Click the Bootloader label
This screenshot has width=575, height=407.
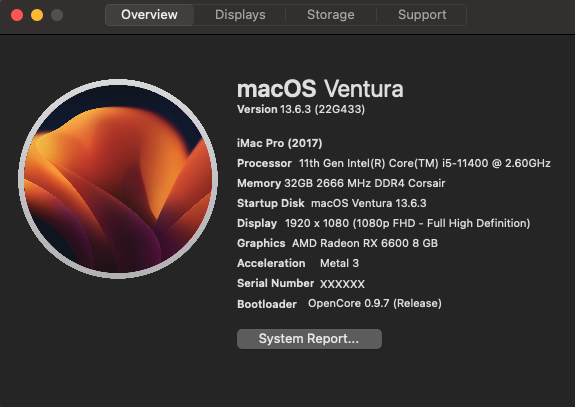[x=267, y=304]
